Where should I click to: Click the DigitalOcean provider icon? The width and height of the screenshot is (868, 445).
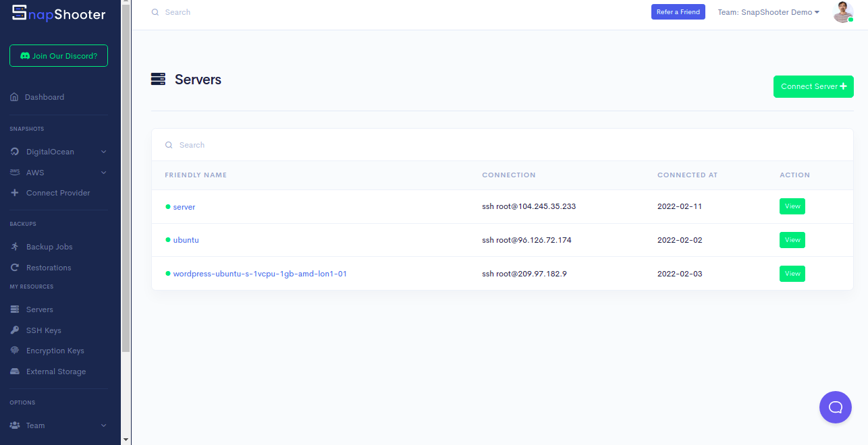[x=15, y=152]
